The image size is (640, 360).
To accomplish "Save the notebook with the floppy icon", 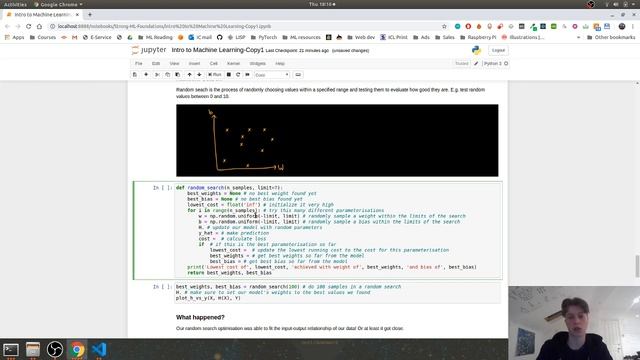I will click(135, 75).
